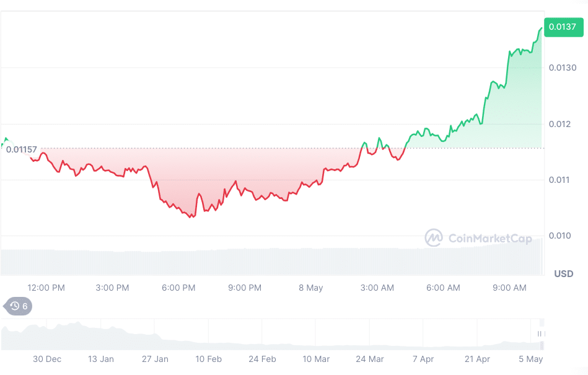Click the 12:00 PM time axis label
Screen dimensions: 588x375
click(46, 288)
